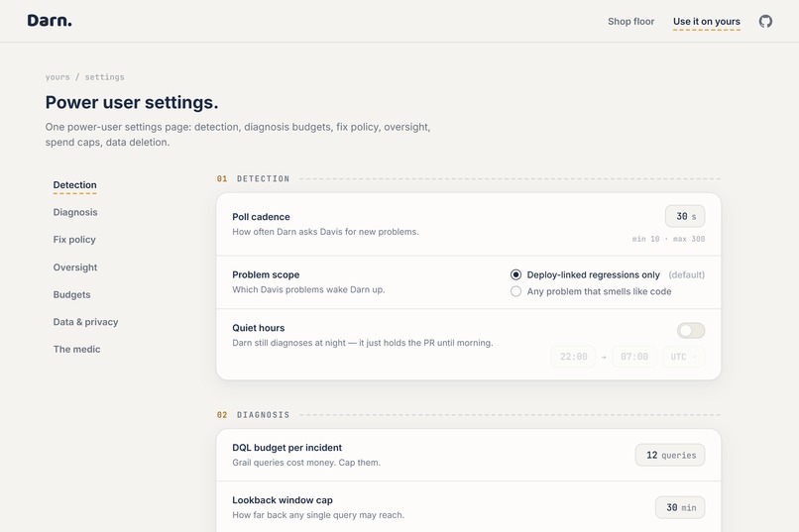Click the 'min 10 · max 300' hint

tap(668, 239)
